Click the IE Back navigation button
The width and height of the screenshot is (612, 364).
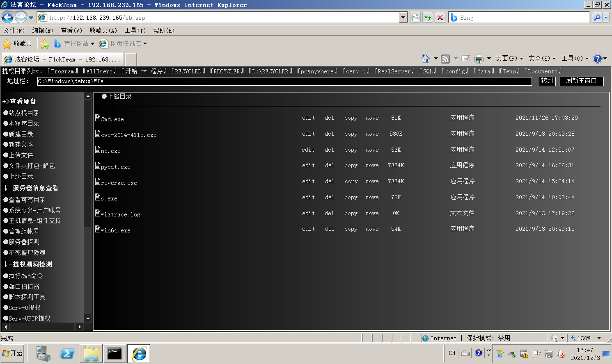(7, 17)
